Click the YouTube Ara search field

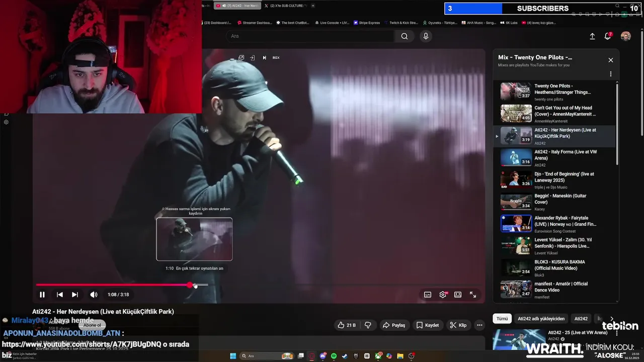click(311, 36)
